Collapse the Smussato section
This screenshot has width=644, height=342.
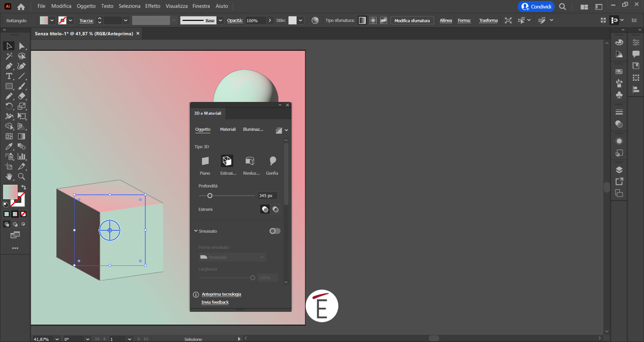tap(196, 231)
